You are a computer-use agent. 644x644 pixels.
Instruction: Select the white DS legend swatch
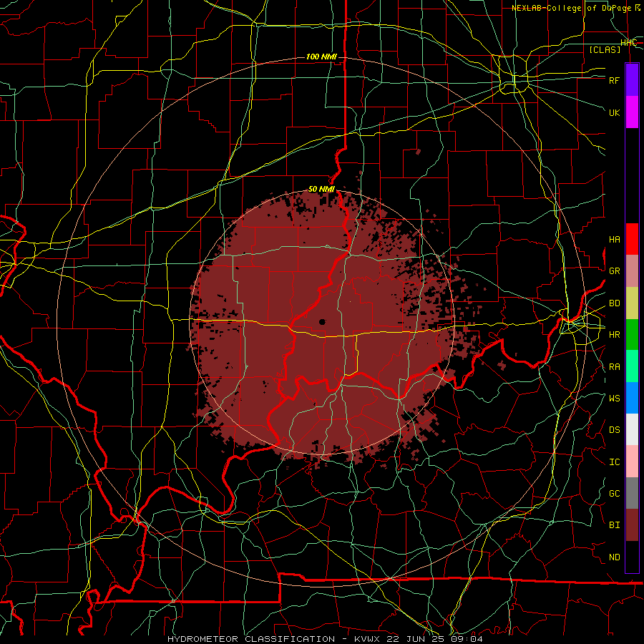[632, 429]
